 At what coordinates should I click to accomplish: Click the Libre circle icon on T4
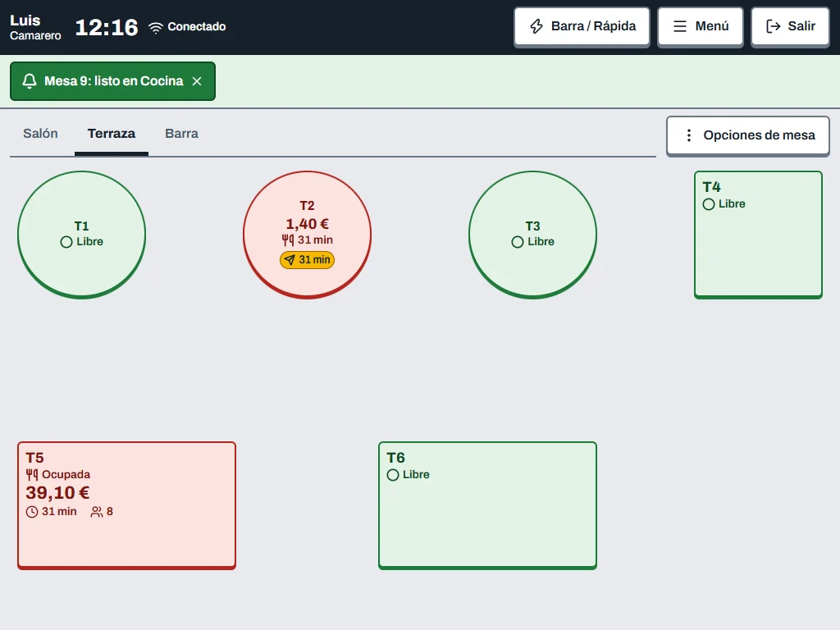(709, 204)
